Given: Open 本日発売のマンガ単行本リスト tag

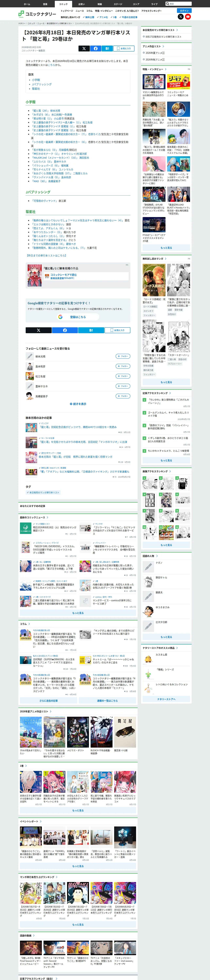Looking at the screenshot, I should (43, 492).
